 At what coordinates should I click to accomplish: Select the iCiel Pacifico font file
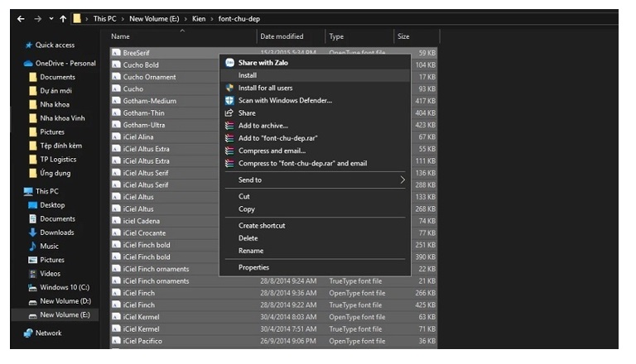pyautogui.click(x=142, y=341)
